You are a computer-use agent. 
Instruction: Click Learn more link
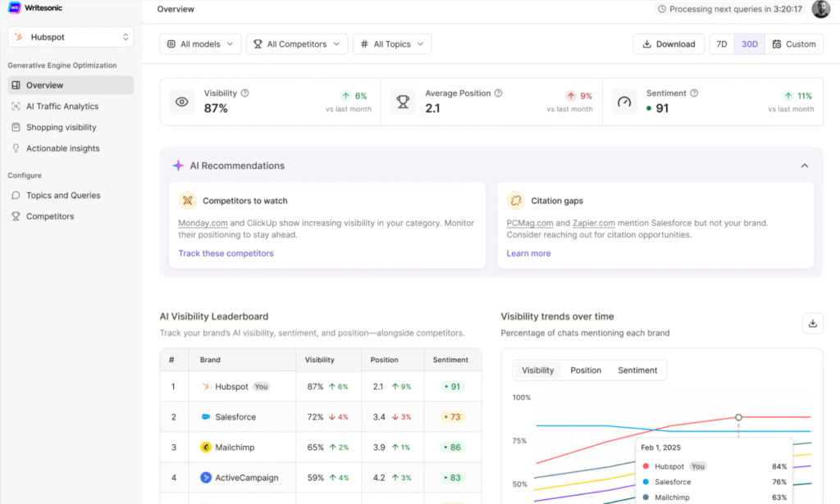click(528, 253)
